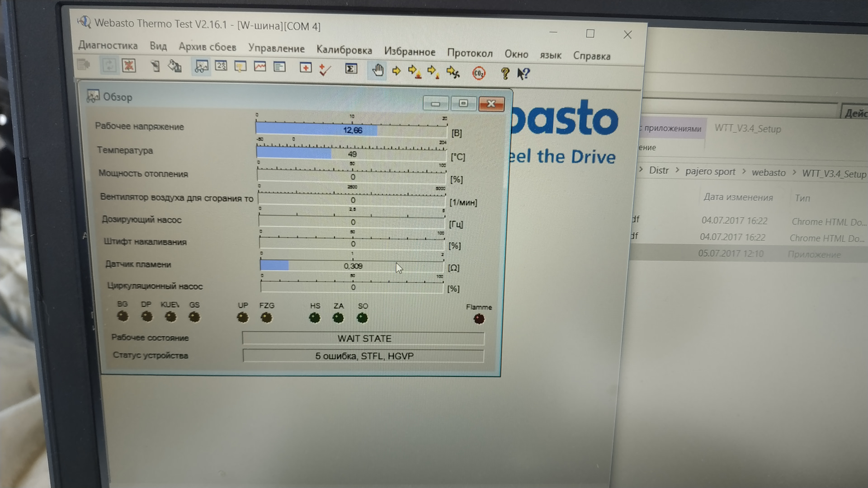Screen dimensions: 868x488
Task: Click yellow arrow with large flame icon
Action: point(415,71)
